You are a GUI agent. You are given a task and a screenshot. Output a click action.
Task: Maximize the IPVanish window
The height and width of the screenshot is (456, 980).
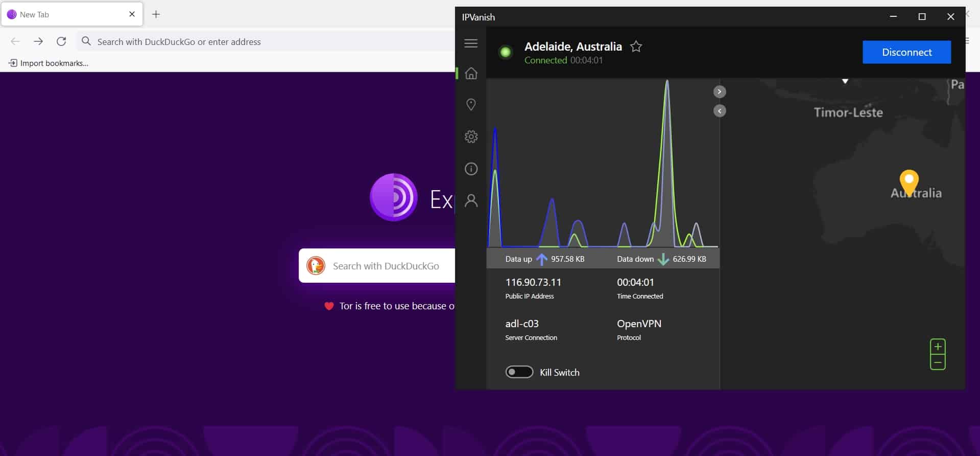pos(922,17)
